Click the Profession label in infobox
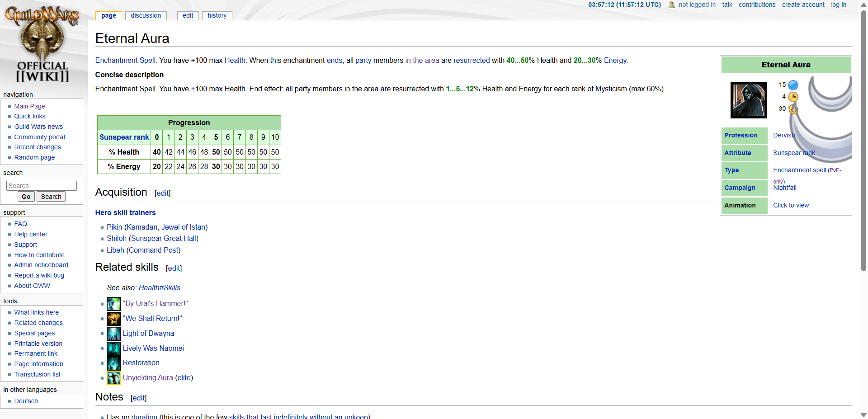 pyautogui.click(x=741, y=135)
